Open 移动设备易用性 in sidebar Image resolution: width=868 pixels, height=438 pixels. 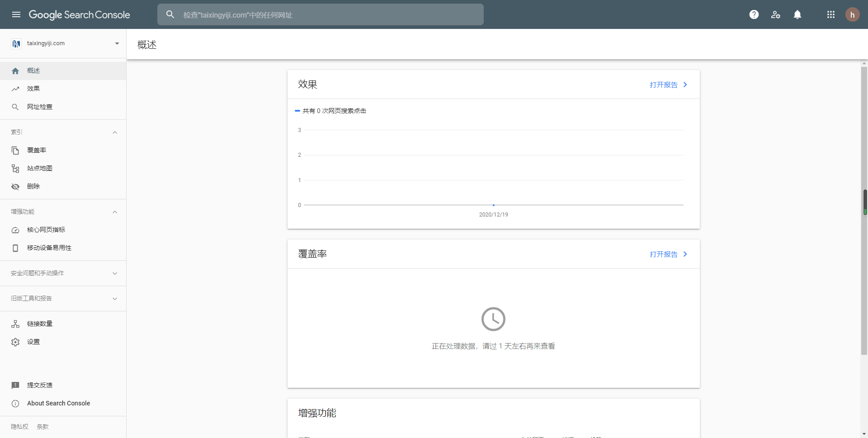tap(63, 248)
